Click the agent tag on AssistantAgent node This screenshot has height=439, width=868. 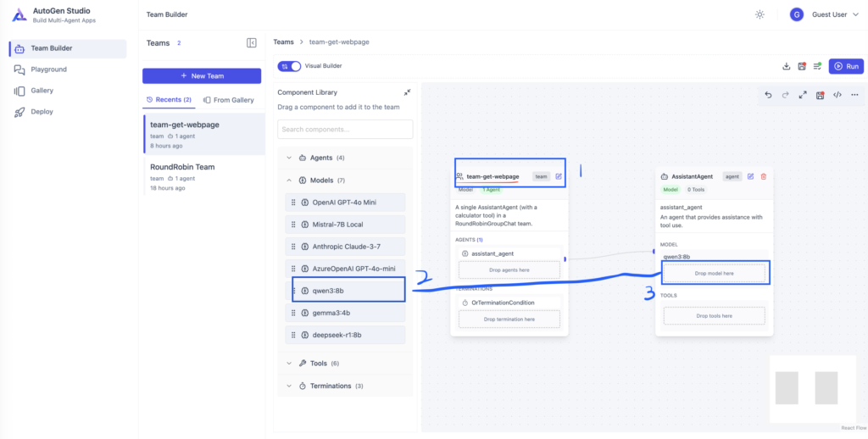732,176
